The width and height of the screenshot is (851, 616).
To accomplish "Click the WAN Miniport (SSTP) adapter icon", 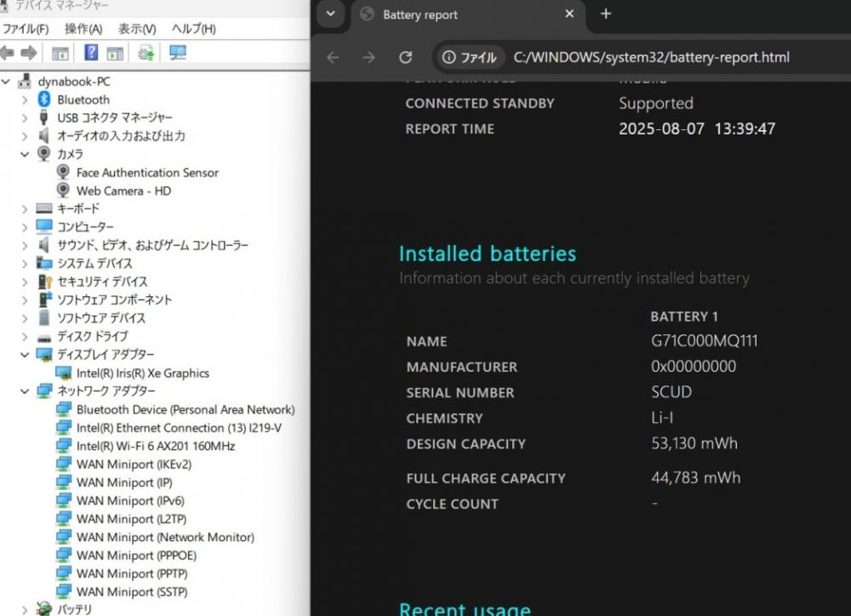I will pyautogui.click(x=64, y=591).
